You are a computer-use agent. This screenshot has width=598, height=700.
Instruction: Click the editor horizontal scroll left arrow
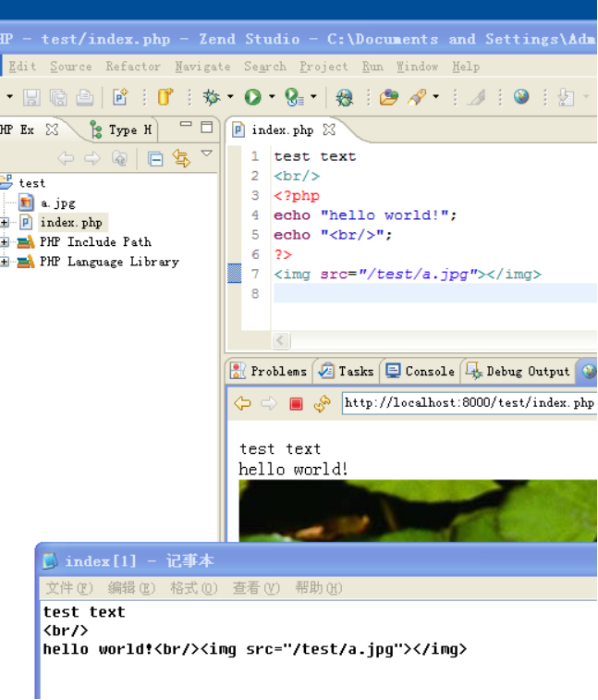click(281, 340)
